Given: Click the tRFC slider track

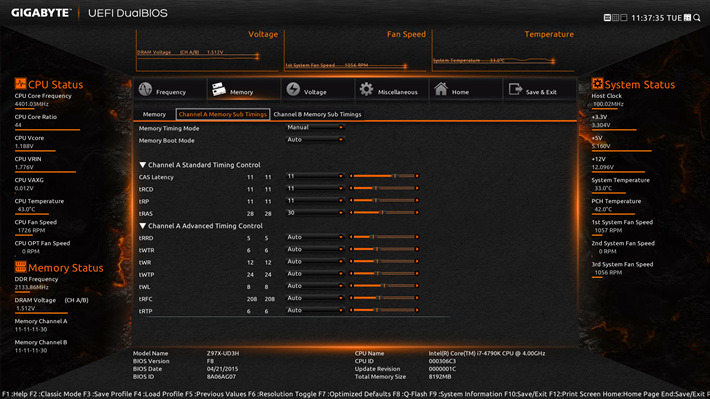Looking at the screenshot, I should [384, 298].
